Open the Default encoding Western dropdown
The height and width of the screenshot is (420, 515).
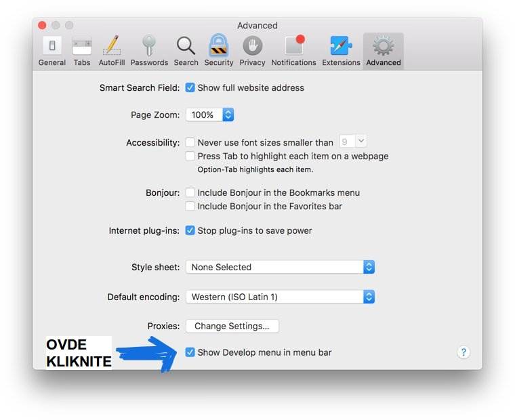pos(280,297)
